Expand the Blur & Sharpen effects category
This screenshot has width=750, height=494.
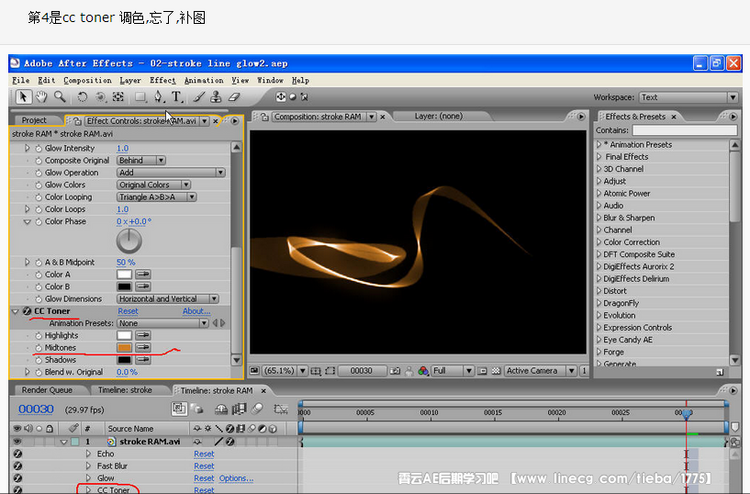coord(599,218)
